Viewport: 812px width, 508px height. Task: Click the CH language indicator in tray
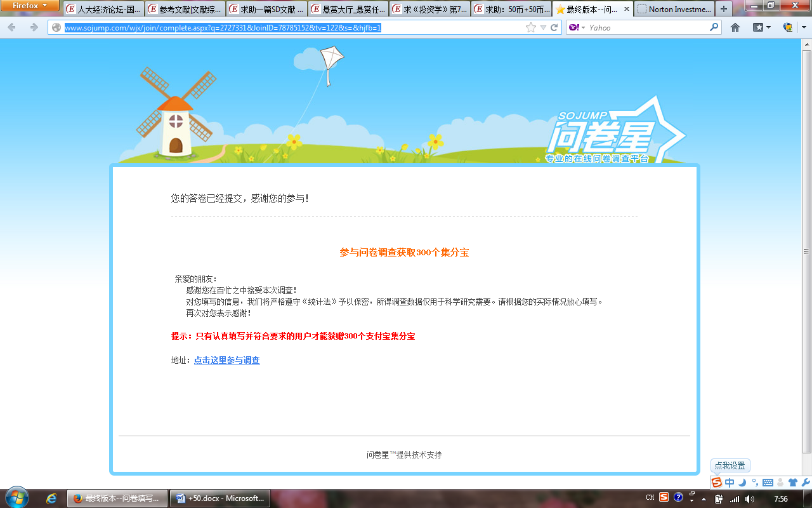click(650, 498)
